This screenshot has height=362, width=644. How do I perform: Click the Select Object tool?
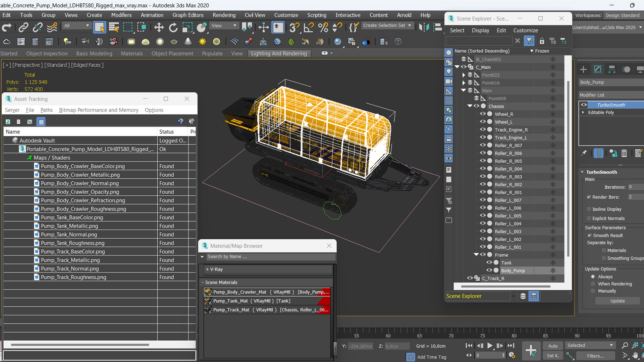(x=99, y=27)
